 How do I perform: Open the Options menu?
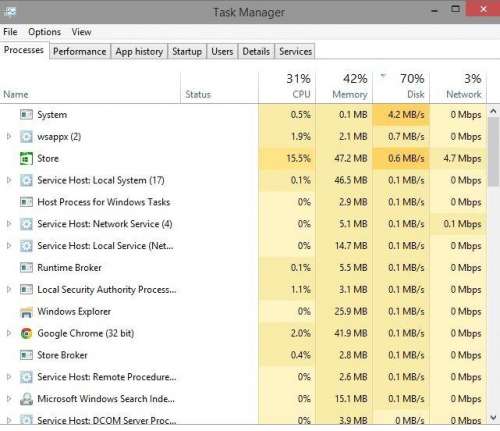point(45,32)
